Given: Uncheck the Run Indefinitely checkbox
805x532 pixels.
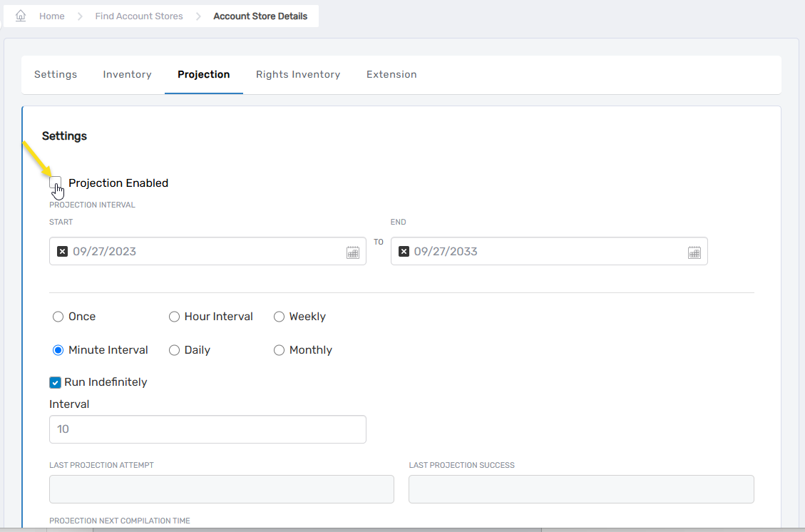Looking at the screenshot, I should click(55, 382).
